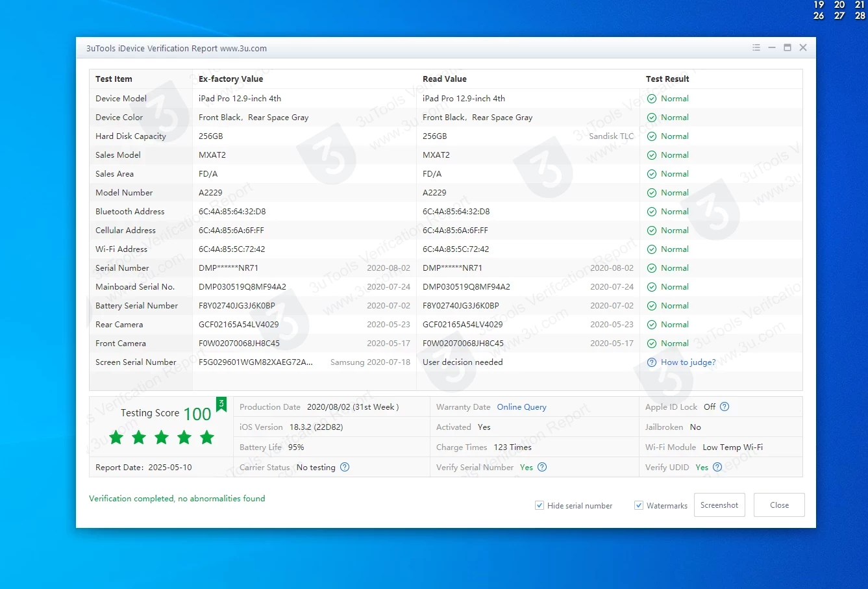
Task: Open the title bar list menu icon
Action: 756,48
